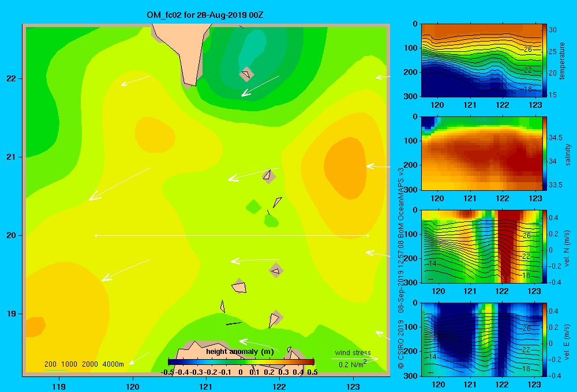577x392 pixels.
Task: Click the salinity color scale bar
Action: (544, 153)
